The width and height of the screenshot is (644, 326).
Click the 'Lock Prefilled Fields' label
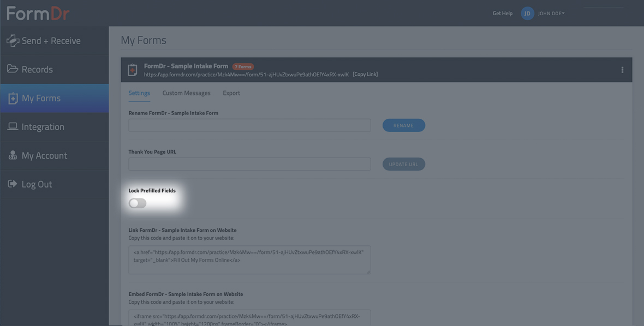(x=152, y=191)
